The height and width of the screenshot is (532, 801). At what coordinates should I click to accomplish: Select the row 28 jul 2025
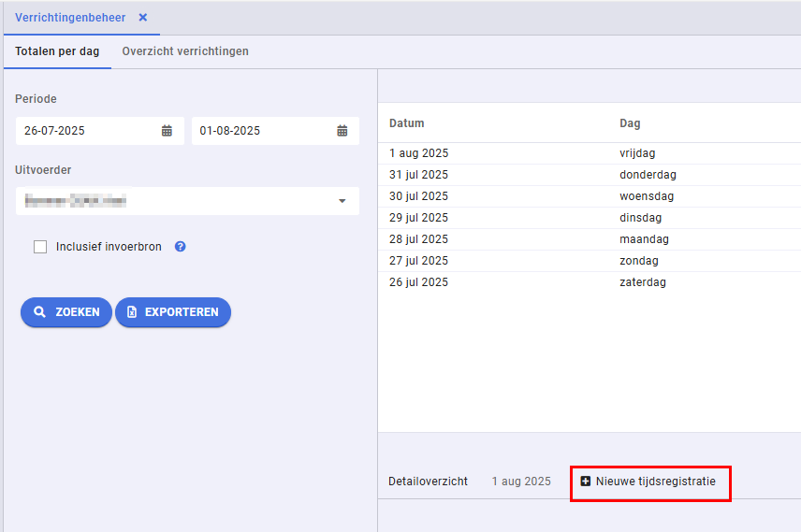coord(590,239)
